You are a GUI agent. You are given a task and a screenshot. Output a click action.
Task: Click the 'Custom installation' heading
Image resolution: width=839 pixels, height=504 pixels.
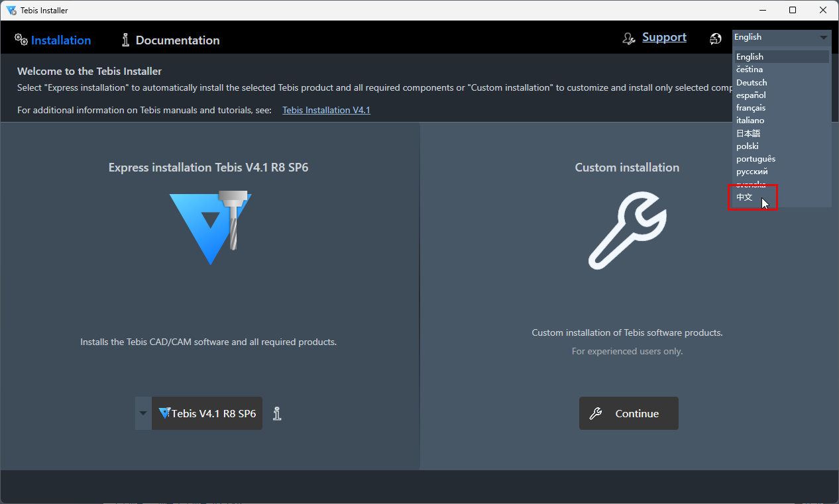(x=627, y=168)
